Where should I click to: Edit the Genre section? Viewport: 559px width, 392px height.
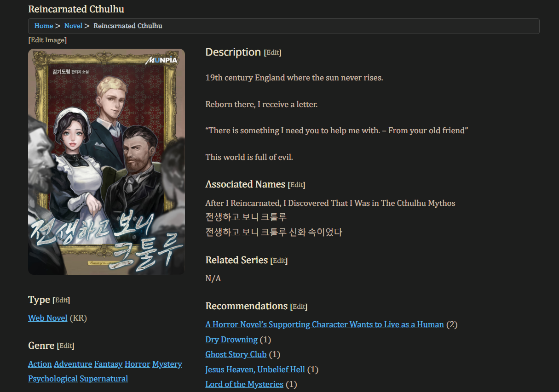[x=65, y=346]
